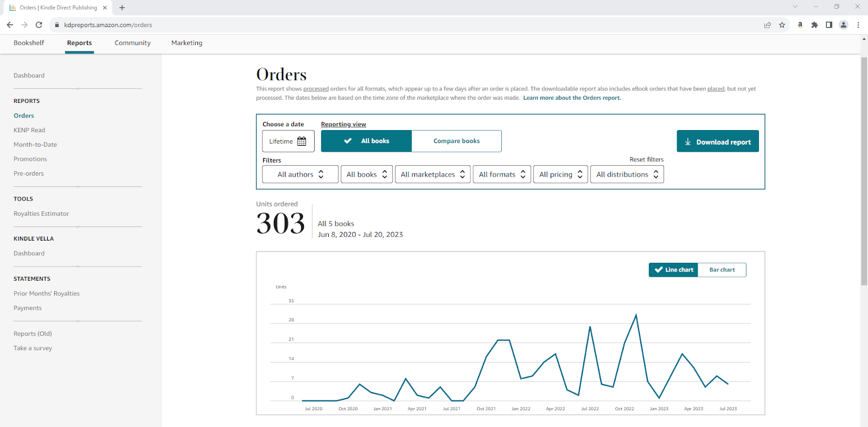868x427 pixels.
Task: Open the browser profile avatar icon
Action: (x=844, y=25)
